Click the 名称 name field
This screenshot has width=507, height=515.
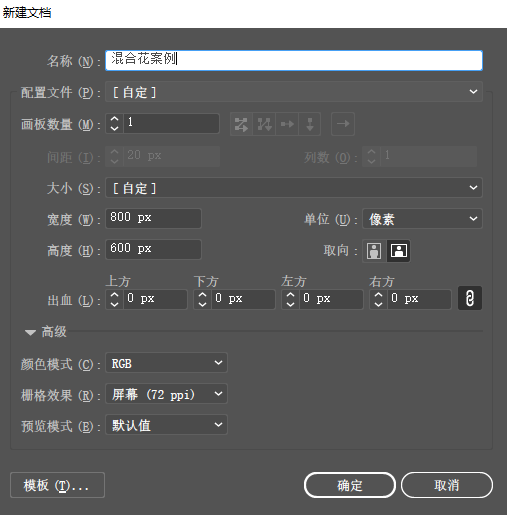294,60
